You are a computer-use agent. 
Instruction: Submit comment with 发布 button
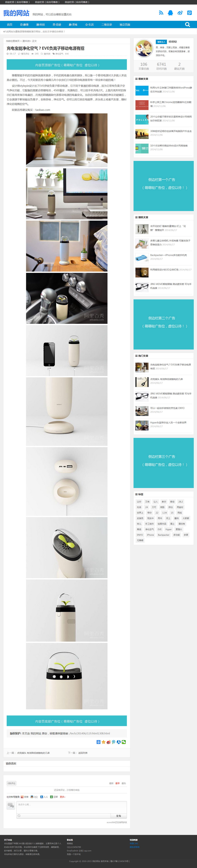119,816
